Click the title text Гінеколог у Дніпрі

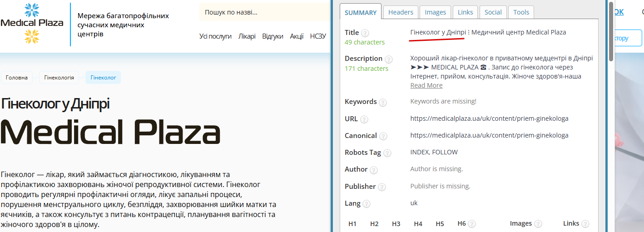pos(438,32)
